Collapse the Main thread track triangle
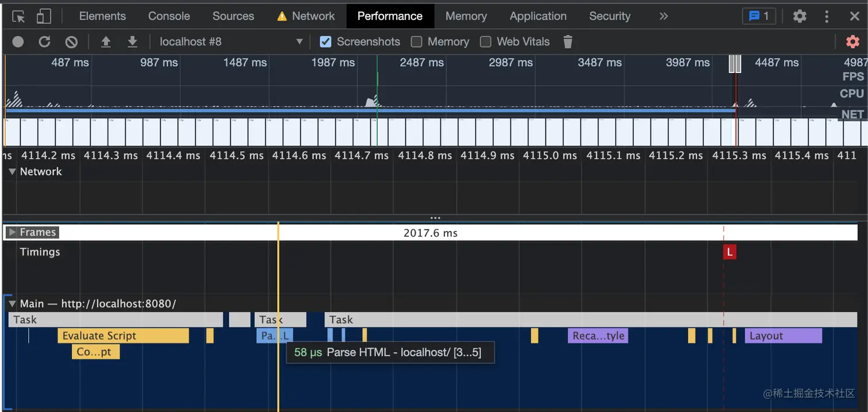The width and height of the screenshot is (868, 412). [12, 304]
